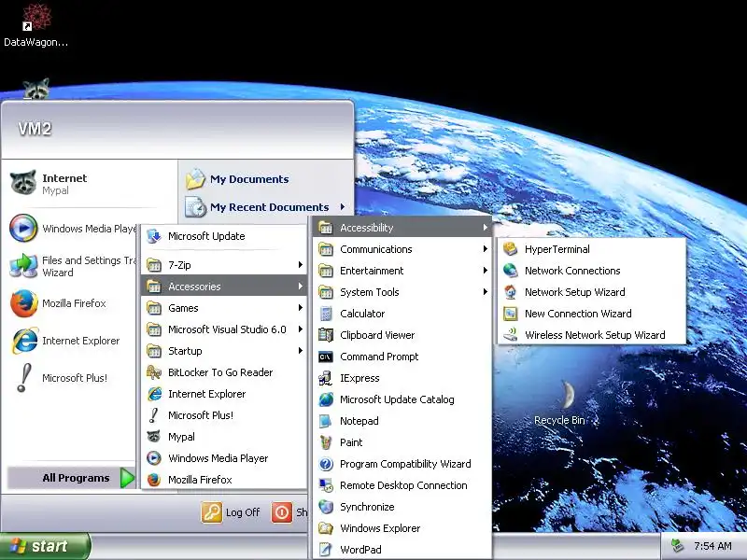The height and width of the screenshot is (560, 747).
Task: Click the 7:54 AM clock
Action: click(x=712, y=546)
